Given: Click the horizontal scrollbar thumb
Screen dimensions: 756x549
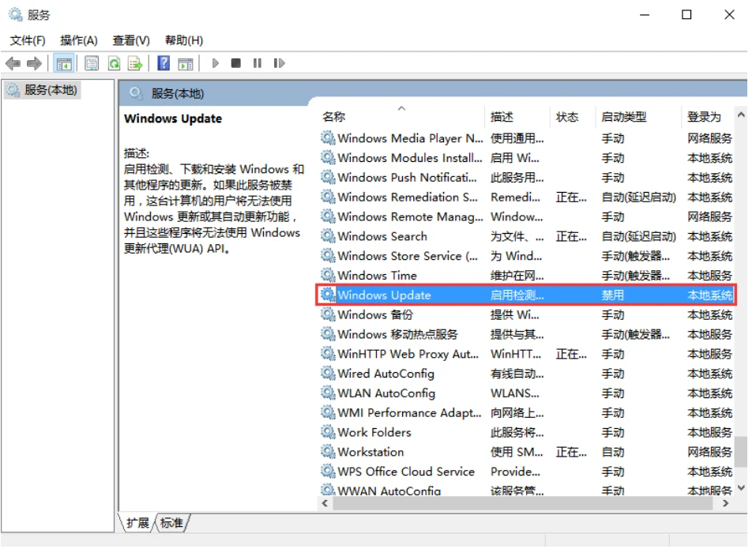Looking at the screenshot, I should point(523,504).
